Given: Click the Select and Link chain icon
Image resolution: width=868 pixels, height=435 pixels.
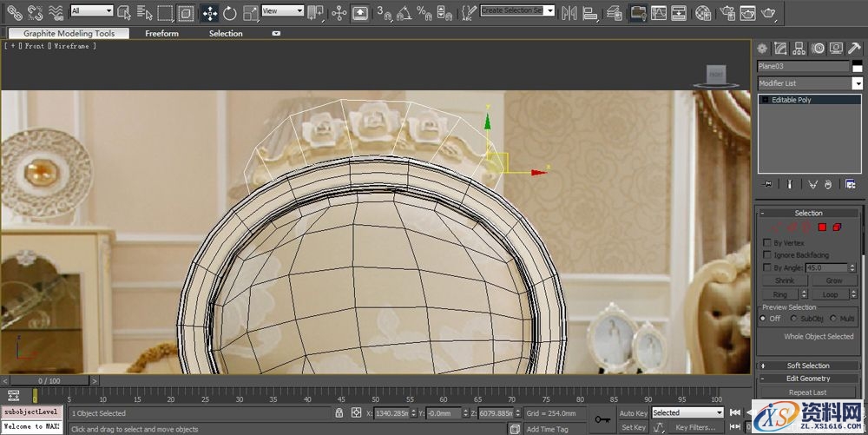Looking at the screenshot, I should click(14, 12).
